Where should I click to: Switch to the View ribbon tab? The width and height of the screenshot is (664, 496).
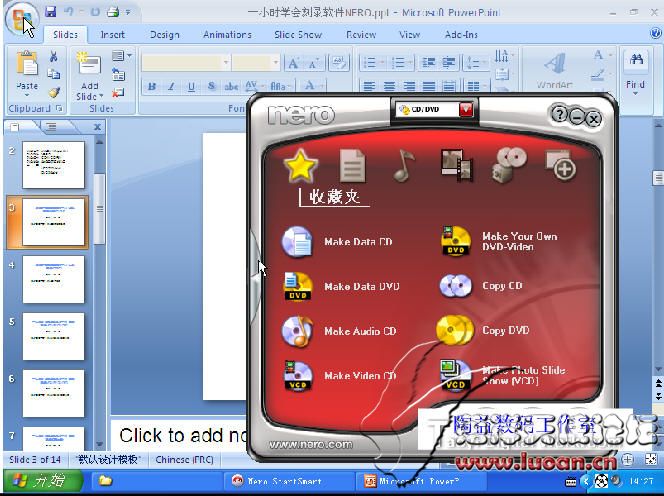coord(409,35)
